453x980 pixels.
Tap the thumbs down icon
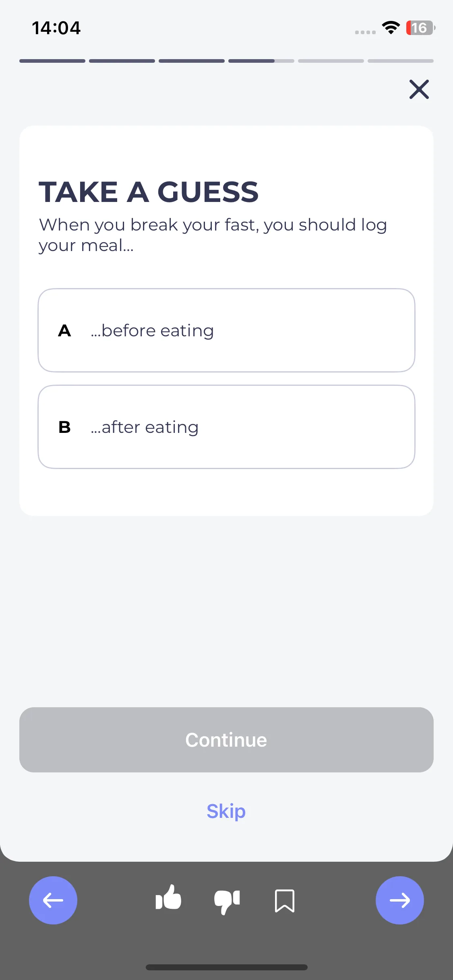pyautogui.click(x=227, y=902)
